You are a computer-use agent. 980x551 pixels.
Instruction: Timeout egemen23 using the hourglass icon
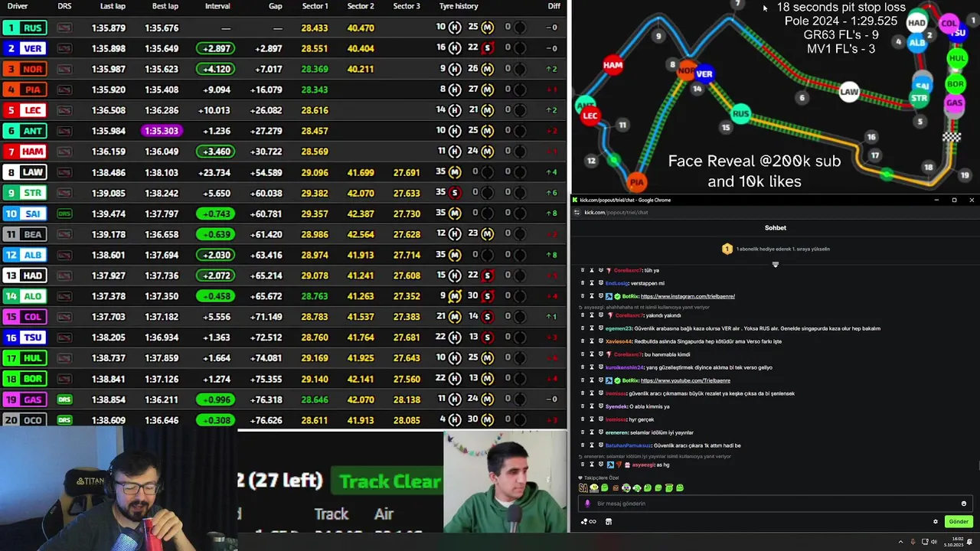tap(591, 328)
